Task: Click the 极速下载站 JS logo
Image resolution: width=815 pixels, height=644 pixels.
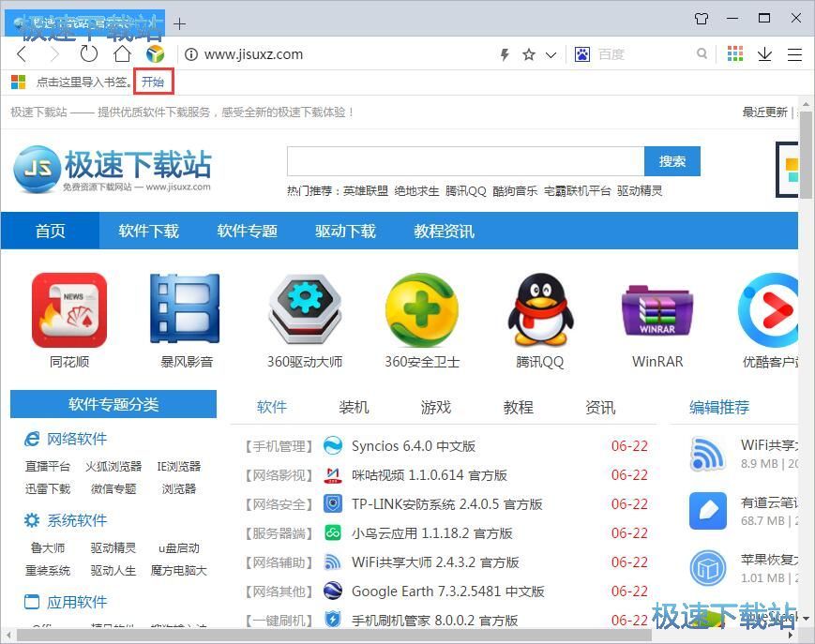Action: (113, 170)
